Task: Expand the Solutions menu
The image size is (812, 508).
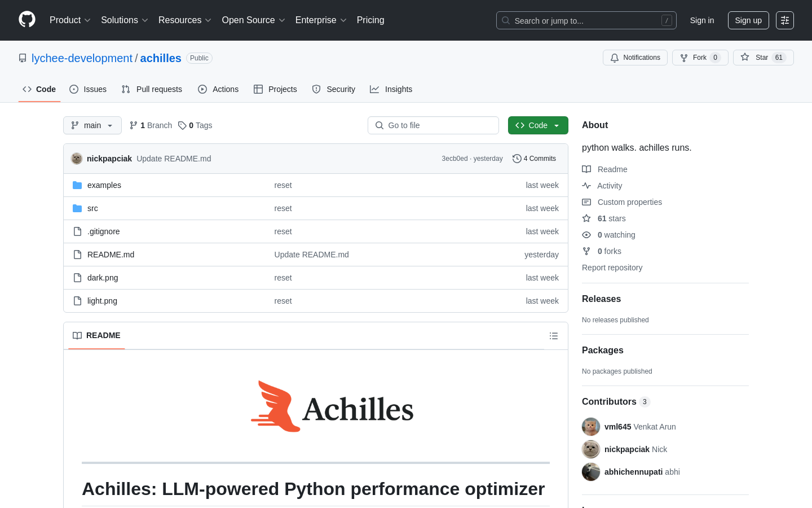Action: click(125, 20)
